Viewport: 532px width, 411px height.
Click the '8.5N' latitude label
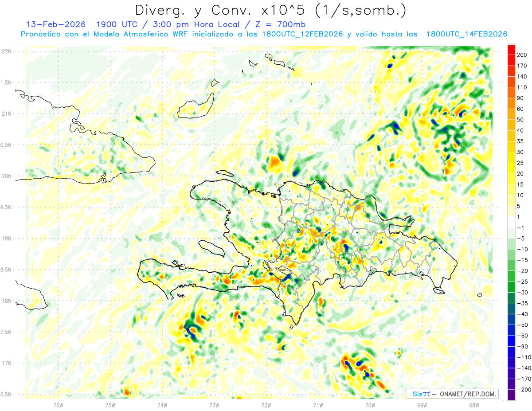[7, 270]
